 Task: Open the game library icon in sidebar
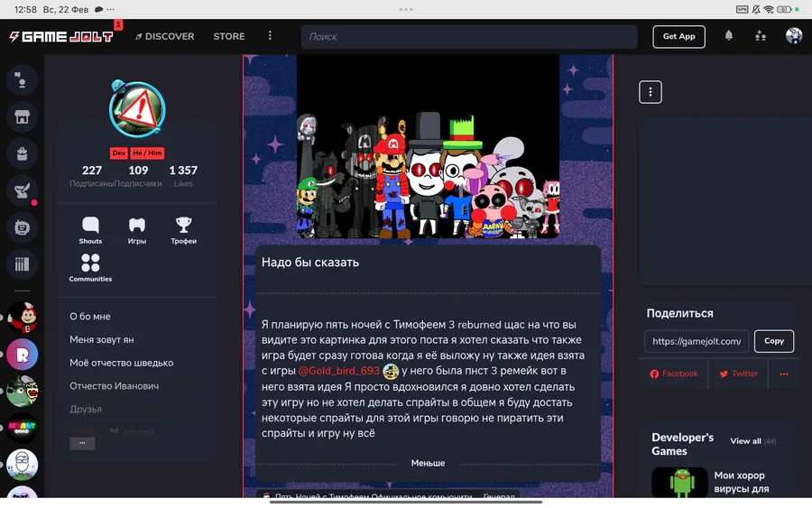[22, 264]
